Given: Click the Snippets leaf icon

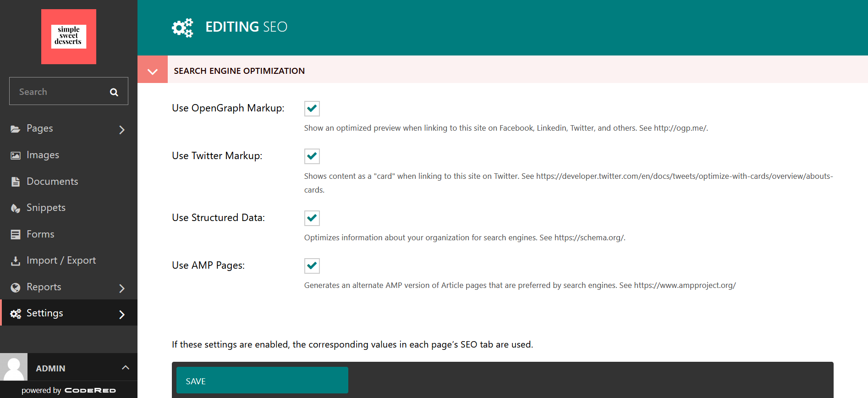Looking at the screenshot, I should point(16,208).
